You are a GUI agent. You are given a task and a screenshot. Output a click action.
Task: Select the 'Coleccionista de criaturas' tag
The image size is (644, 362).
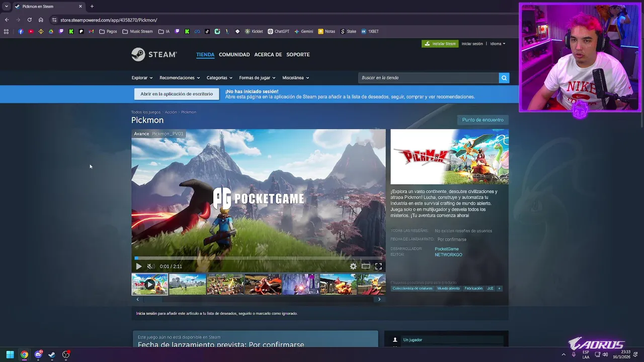click(413, 289)
